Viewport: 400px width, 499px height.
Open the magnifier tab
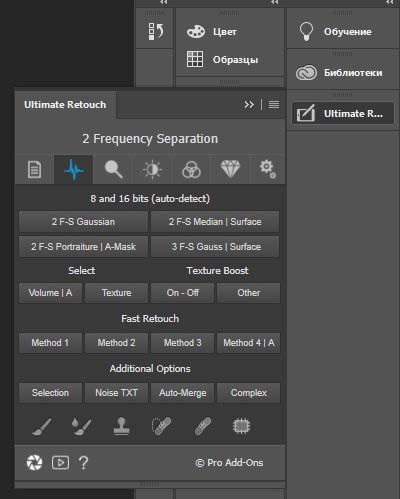(x=113, y=169)
